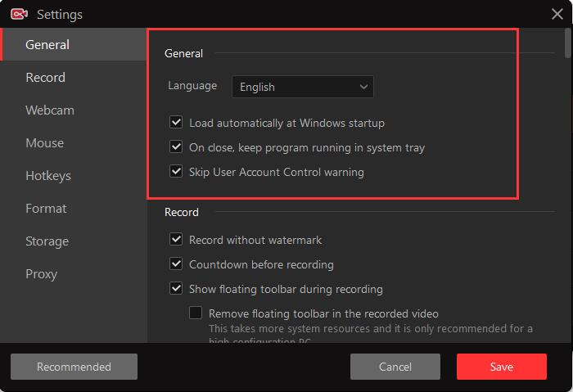This screenshot has width=573, height=392.
Task: Click the General section heading
Action: (183, 54)
